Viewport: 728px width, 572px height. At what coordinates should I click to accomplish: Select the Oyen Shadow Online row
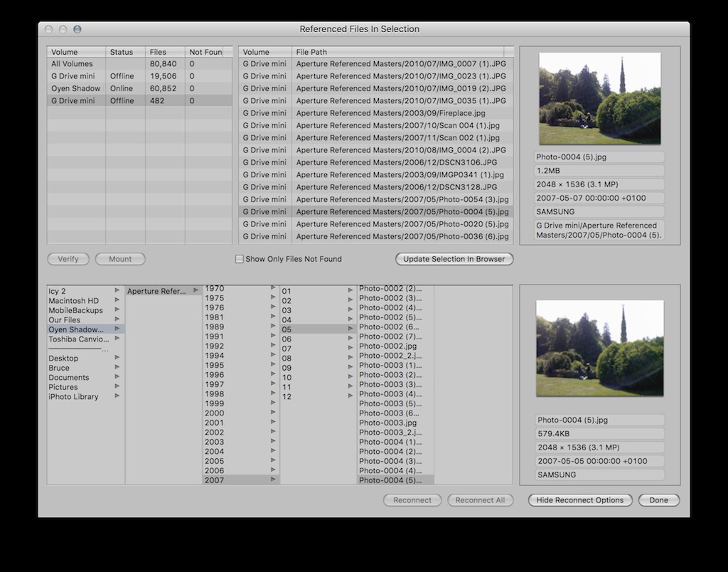tap(139, 88)
